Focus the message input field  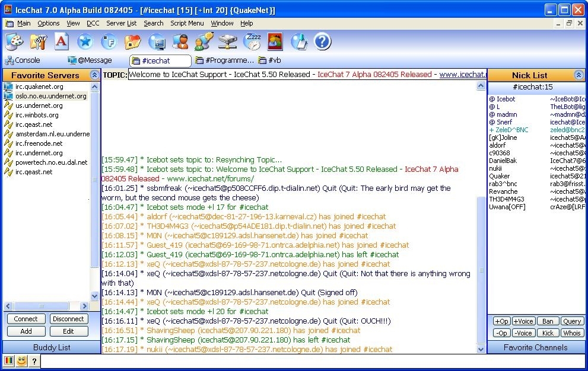pos(313,362)
